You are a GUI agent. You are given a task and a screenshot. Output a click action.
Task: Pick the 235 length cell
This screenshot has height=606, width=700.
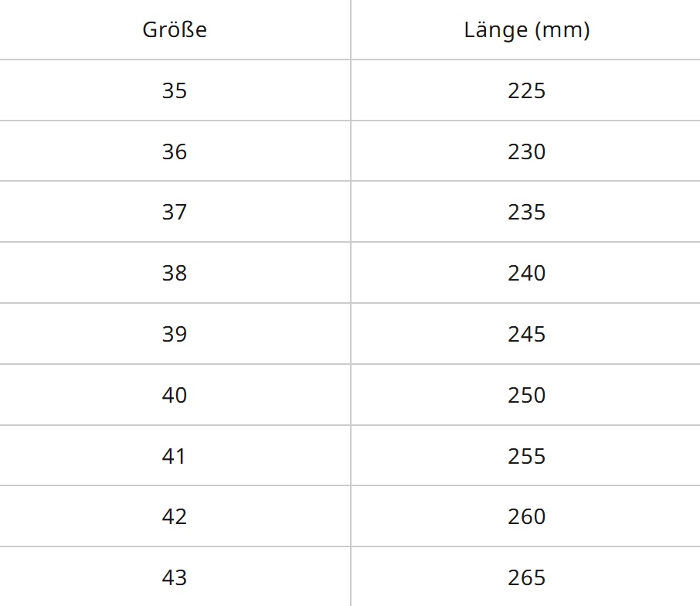pos(526,212)
